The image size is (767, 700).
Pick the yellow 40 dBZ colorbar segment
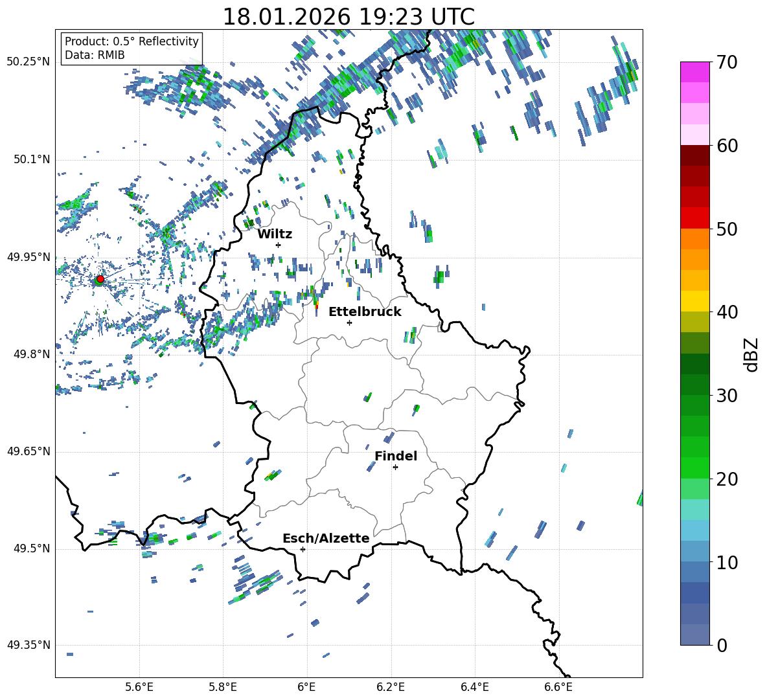point(694,301)
